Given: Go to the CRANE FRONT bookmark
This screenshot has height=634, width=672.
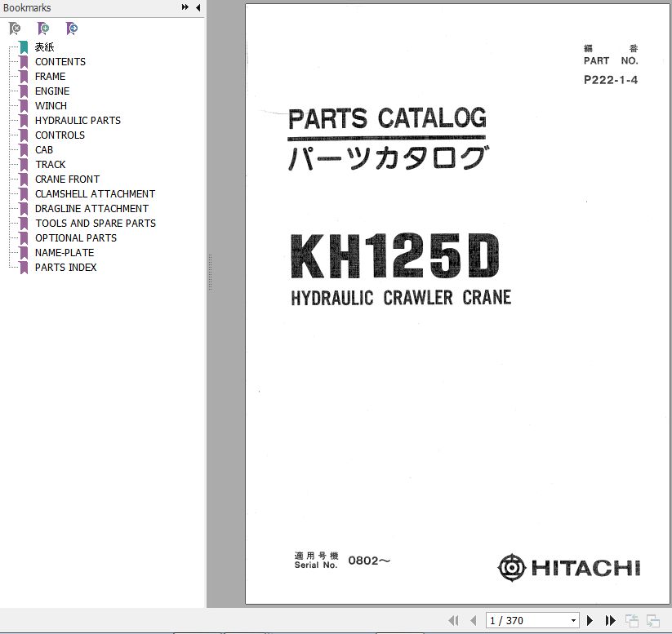Looking at the screenshot, I should 67,179.
